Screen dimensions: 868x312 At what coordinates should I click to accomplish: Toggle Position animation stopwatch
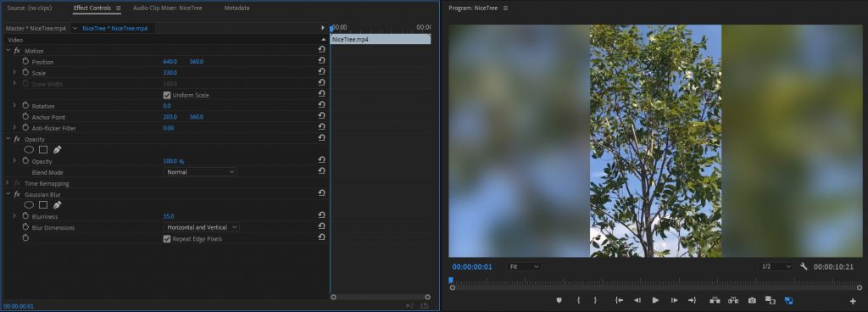pos(25,61)
